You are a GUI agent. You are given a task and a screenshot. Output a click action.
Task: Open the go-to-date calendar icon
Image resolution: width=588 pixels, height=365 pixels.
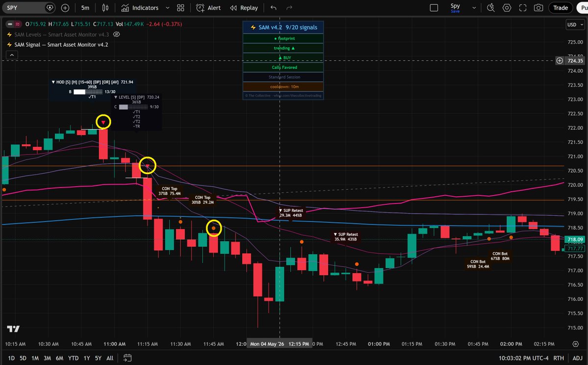coord(128,358)
